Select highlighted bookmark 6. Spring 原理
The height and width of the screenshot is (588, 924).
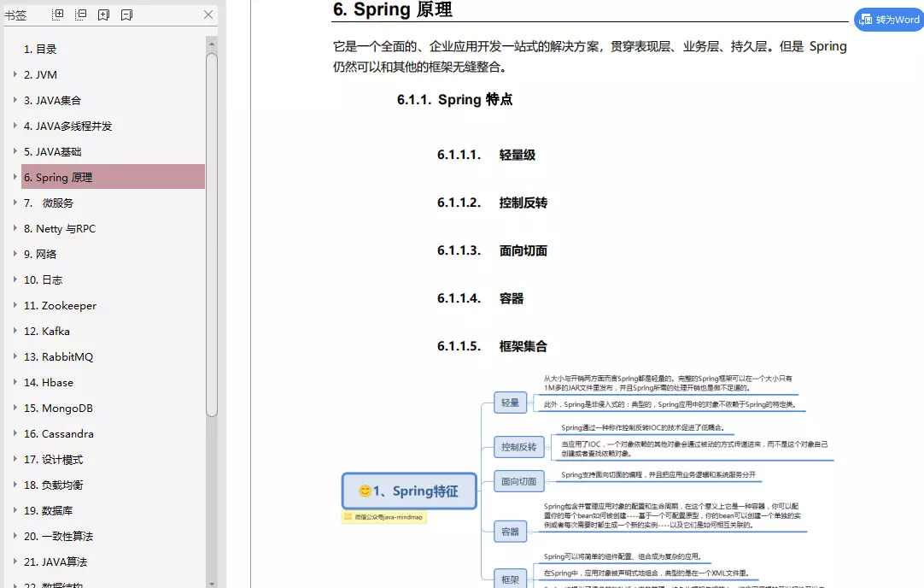pyautogui.click(x=113, y=177)
